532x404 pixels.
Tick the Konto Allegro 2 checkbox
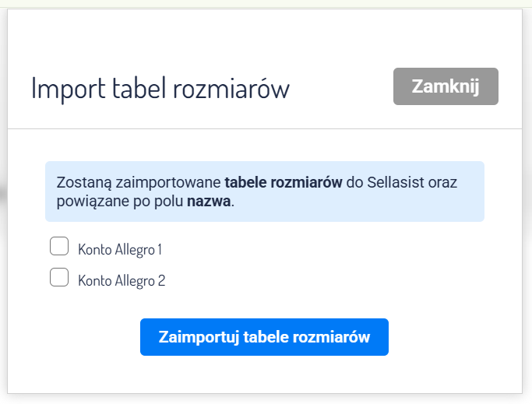(x=59, y=278)
